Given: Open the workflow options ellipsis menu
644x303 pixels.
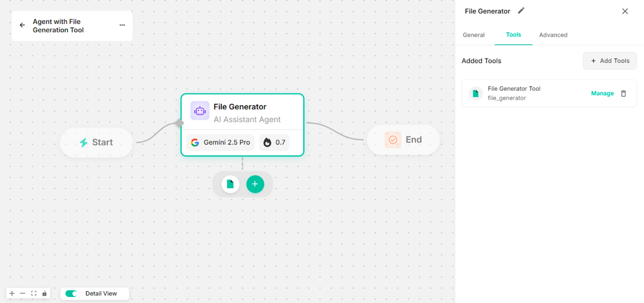Looking at the screenshot, I should coord(122,25).
